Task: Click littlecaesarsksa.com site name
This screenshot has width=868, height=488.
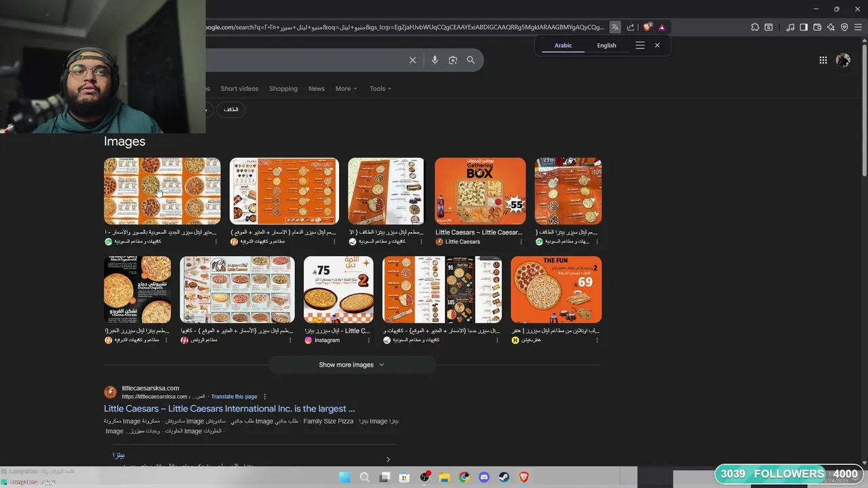Action: click(151, 388)
